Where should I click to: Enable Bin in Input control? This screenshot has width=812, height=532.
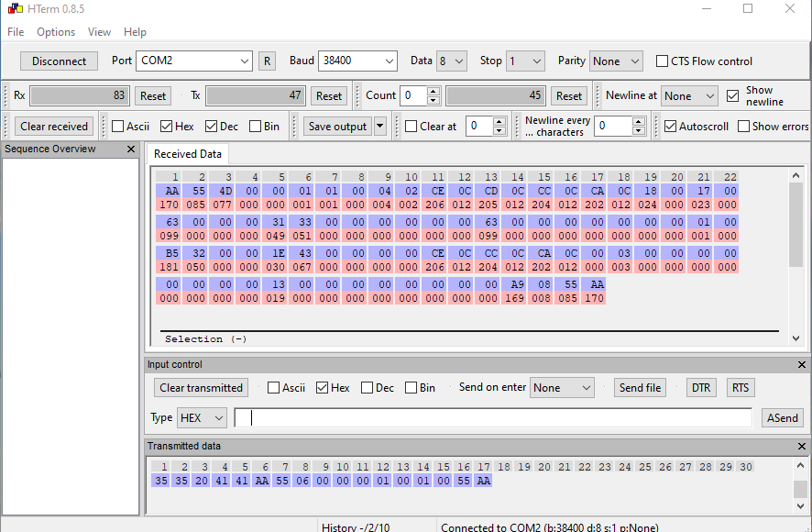411,388
